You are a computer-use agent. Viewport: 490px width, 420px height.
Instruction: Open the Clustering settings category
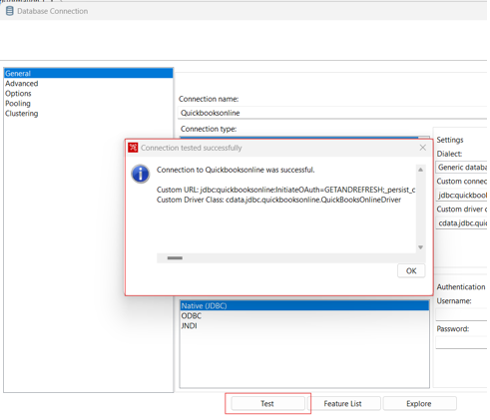point(88,113)
